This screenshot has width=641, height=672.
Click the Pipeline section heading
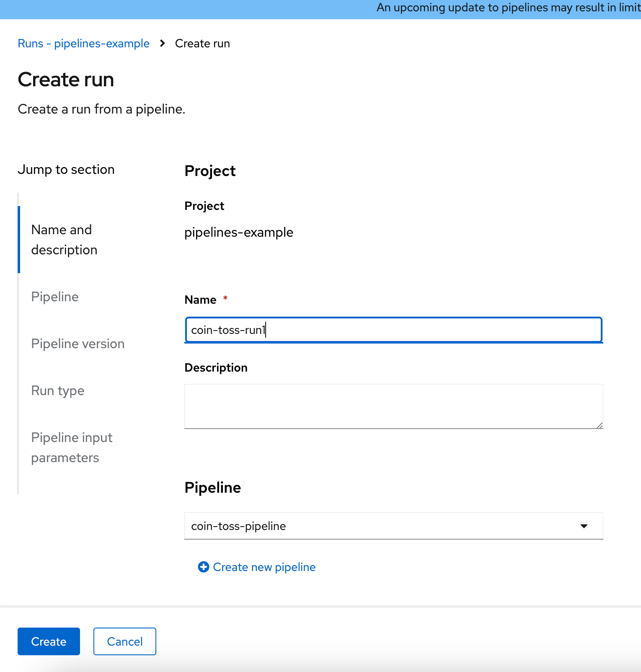coord(213,488)
